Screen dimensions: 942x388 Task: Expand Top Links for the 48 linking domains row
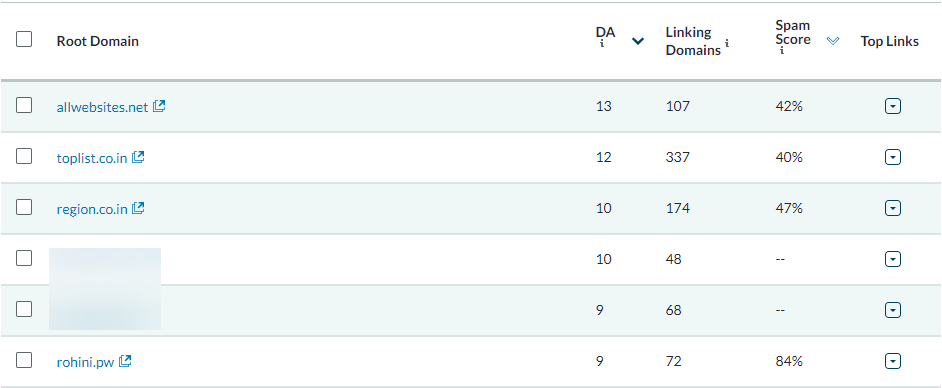pos(893,259)
